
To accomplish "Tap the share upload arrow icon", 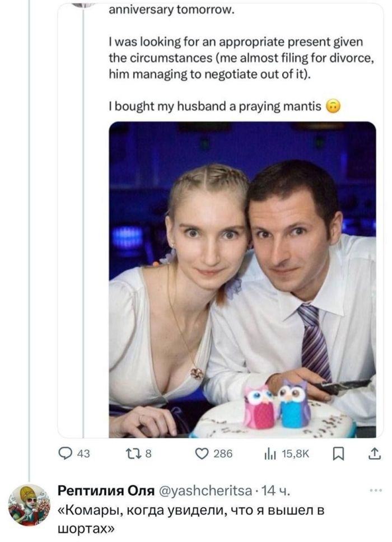I will click(x=372, y=454).
